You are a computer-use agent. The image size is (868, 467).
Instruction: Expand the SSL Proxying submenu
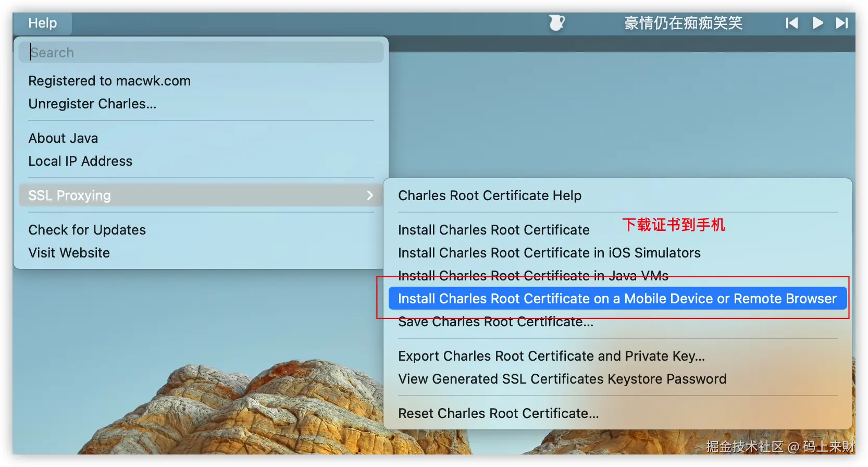[x=201, y=195]
